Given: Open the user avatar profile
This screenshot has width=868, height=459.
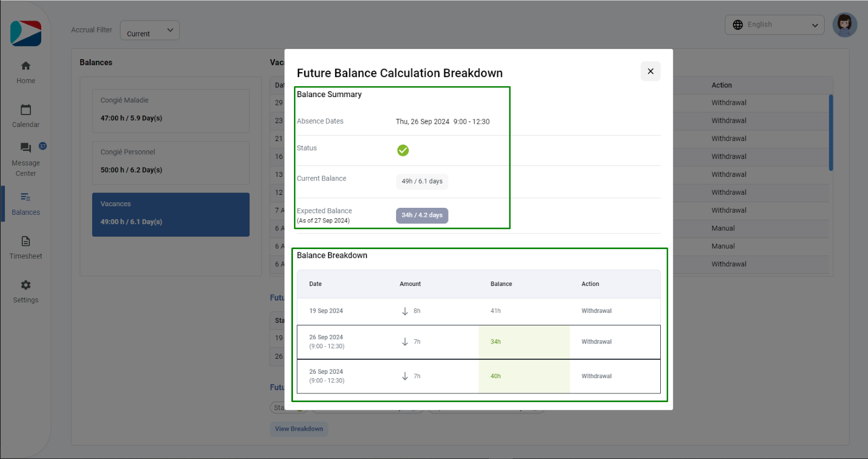Looking at the screenshot, I should pyautogui.click(x=845, y=25).
